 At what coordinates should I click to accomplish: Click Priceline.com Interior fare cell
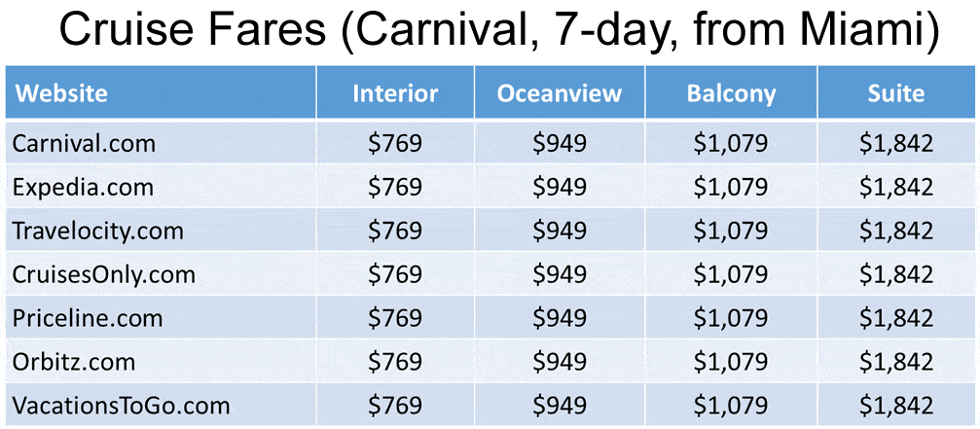[x=395, y=318]
